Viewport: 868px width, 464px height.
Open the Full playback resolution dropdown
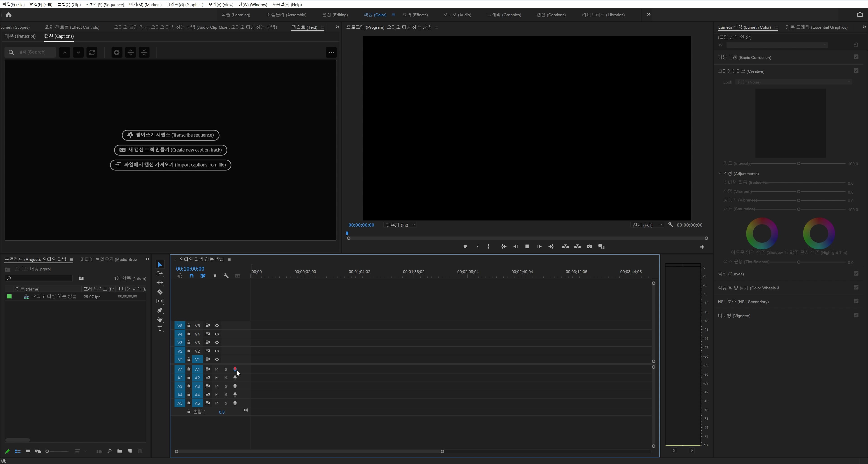coord(647,225)
